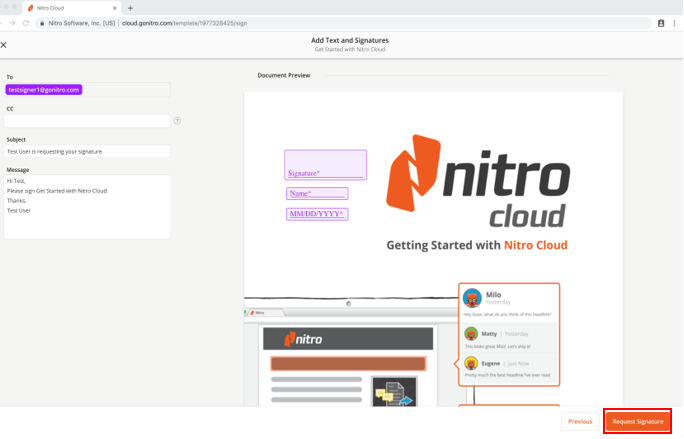Select the Name field in document preview

click(x=317, y=193)
